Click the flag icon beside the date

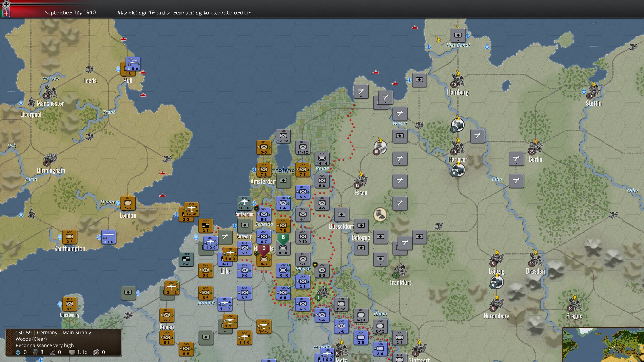tap(6, 13)
